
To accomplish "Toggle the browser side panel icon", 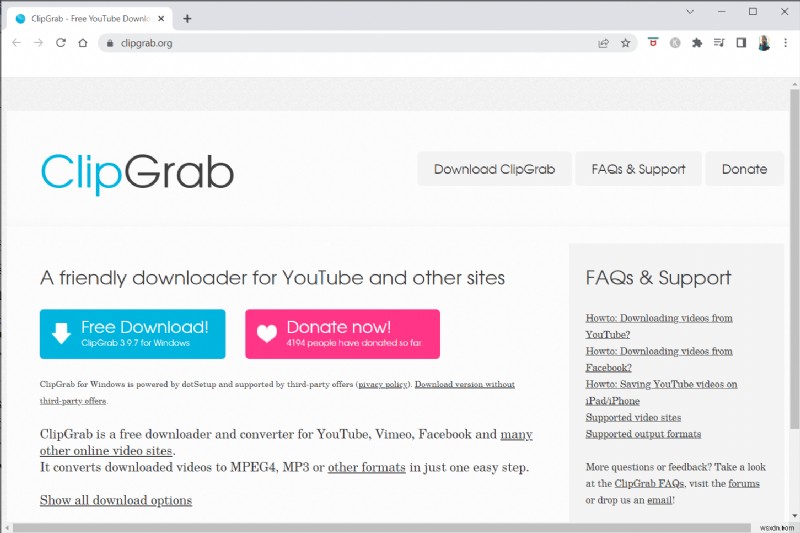I will click(741, 43).
